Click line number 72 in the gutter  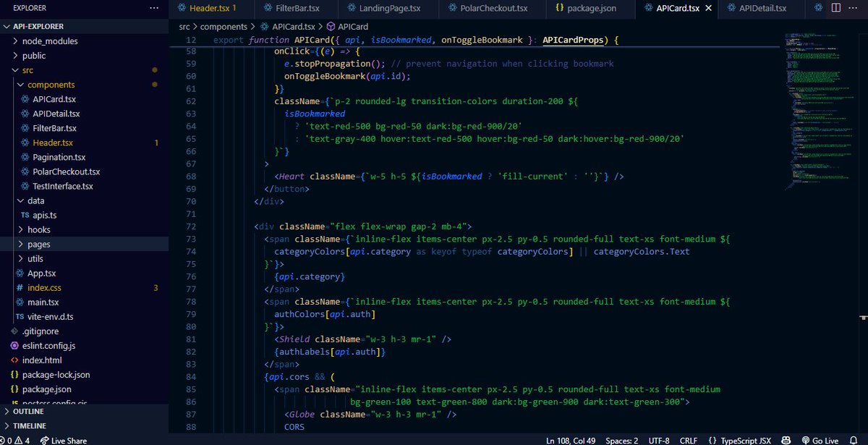click(191, 227)
